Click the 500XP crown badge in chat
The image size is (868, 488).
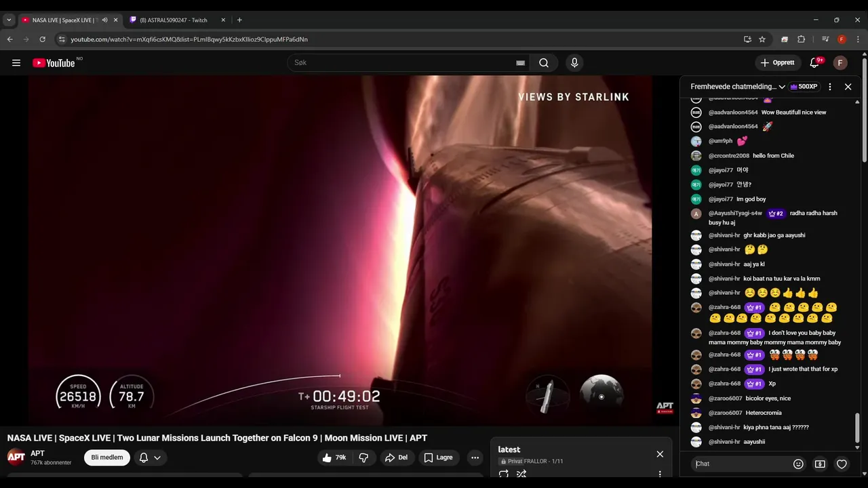(804, 87)
